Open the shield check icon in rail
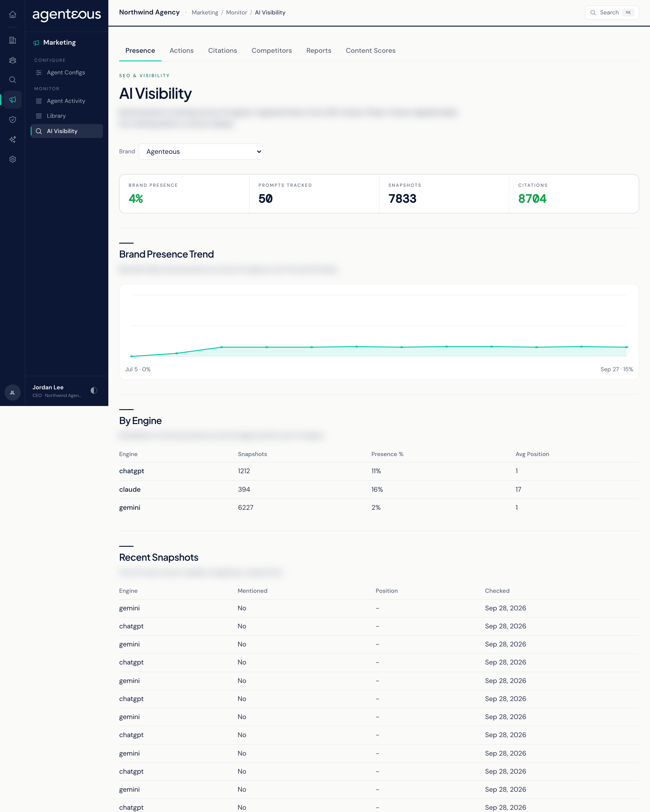650x812 pixels. 12,119
